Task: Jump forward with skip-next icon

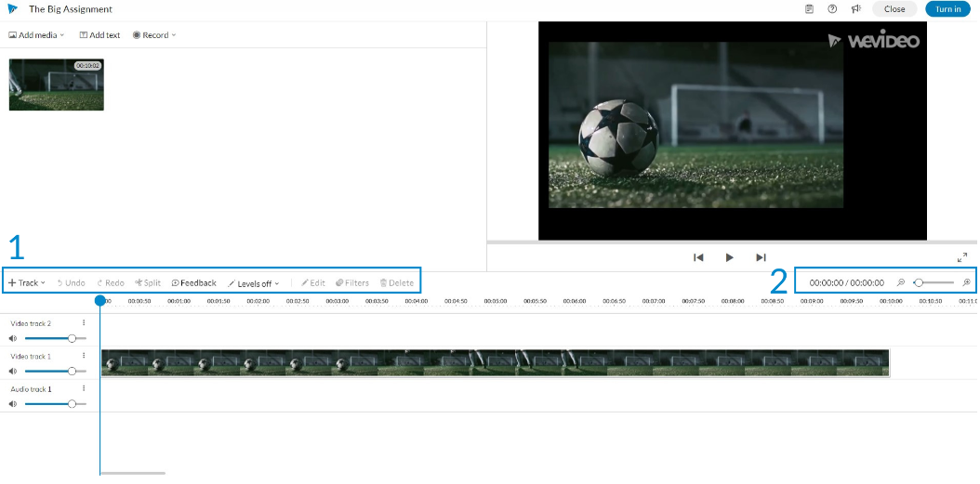Action: (x=761, y=257)
